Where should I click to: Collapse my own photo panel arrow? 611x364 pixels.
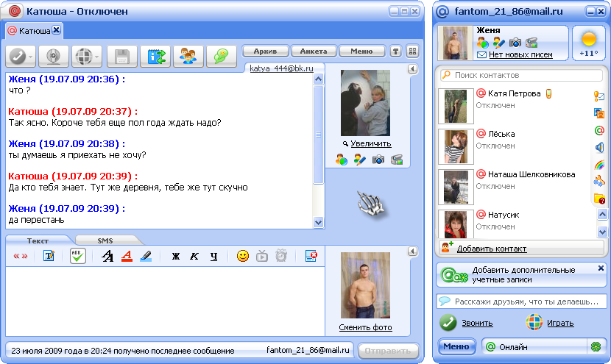(x=413, y=251)
